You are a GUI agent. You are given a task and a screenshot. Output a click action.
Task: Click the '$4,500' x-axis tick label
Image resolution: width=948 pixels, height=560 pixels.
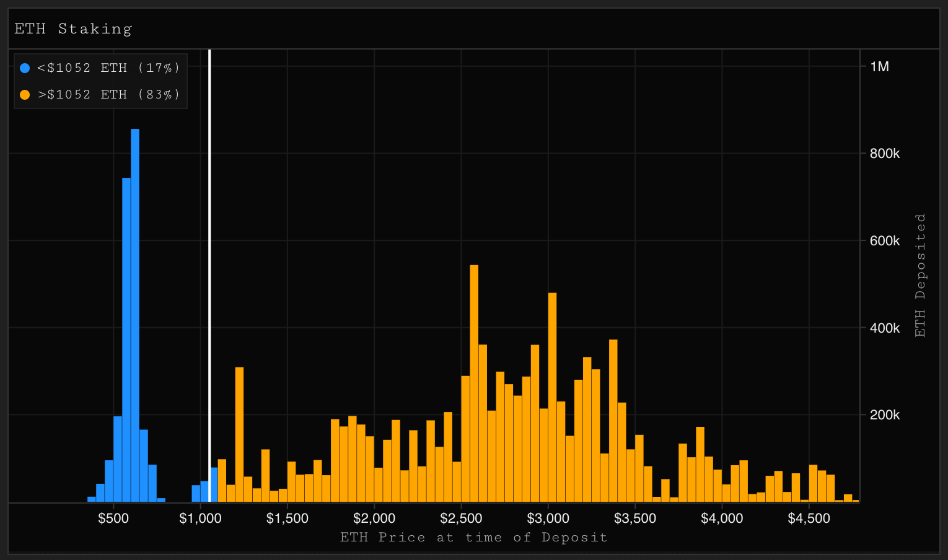click(x=809, y=518)
